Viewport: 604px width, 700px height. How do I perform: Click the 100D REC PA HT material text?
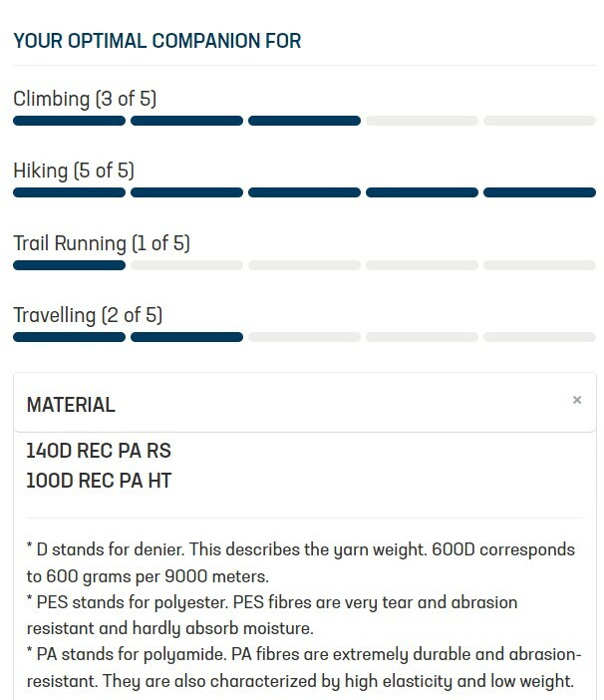coord(99,481)
